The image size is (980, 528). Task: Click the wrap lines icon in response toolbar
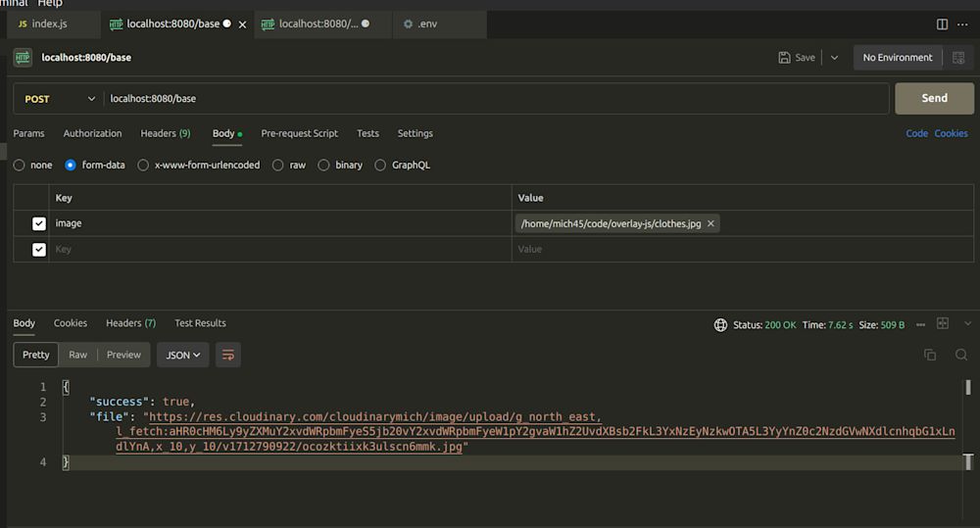228,355
